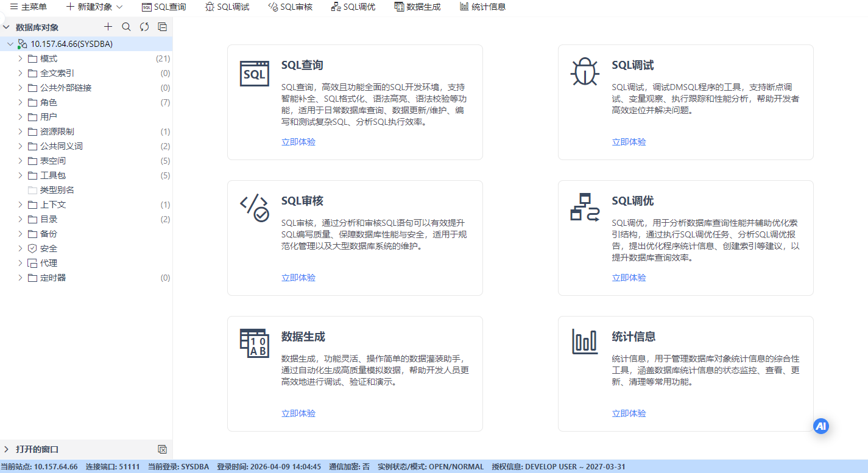The height and width of the screenshot is (473, 868).
Task: Click the 数据生成 card title
Action: [303, 337]
